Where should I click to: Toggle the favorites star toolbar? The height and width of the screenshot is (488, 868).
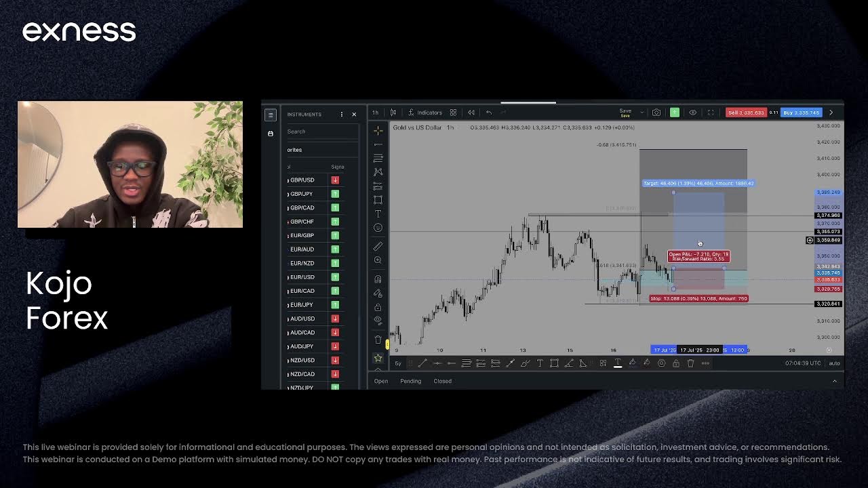tap(378, 358)
